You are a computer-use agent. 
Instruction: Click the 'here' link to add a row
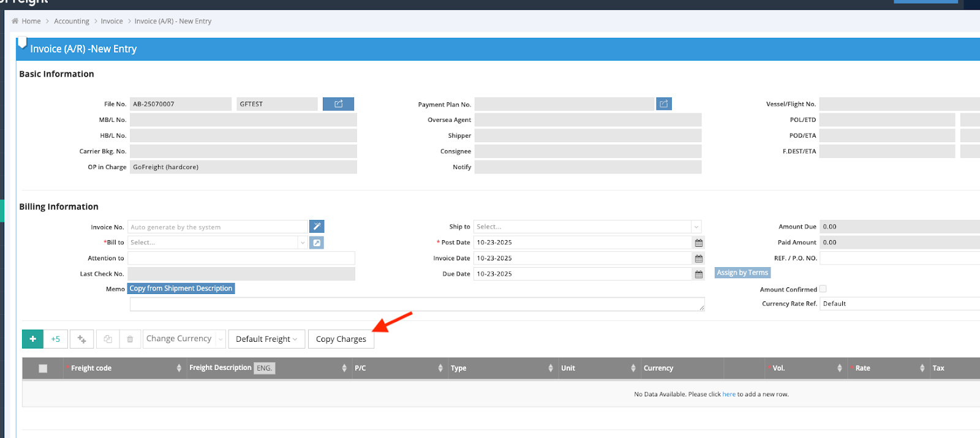pos(729,395)
